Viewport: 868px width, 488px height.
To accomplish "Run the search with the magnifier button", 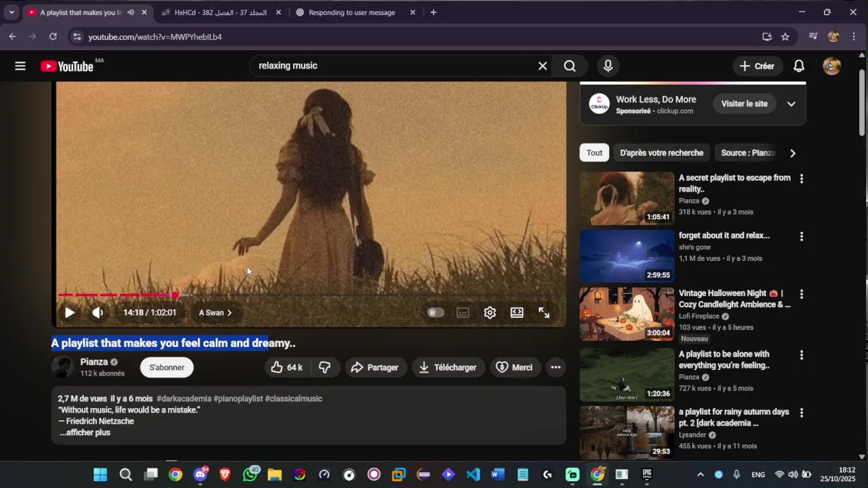I will (x=570, y=66).
